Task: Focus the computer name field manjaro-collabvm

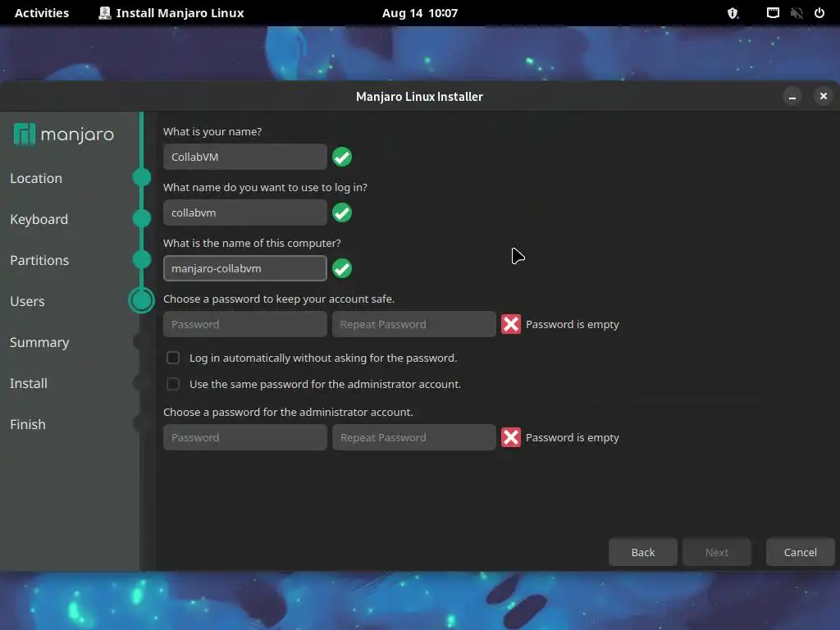Action: (244, 268)
